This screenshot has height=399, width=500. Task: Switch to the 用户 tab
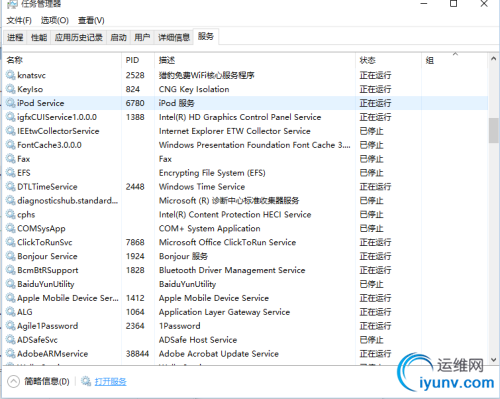(142, 37)
